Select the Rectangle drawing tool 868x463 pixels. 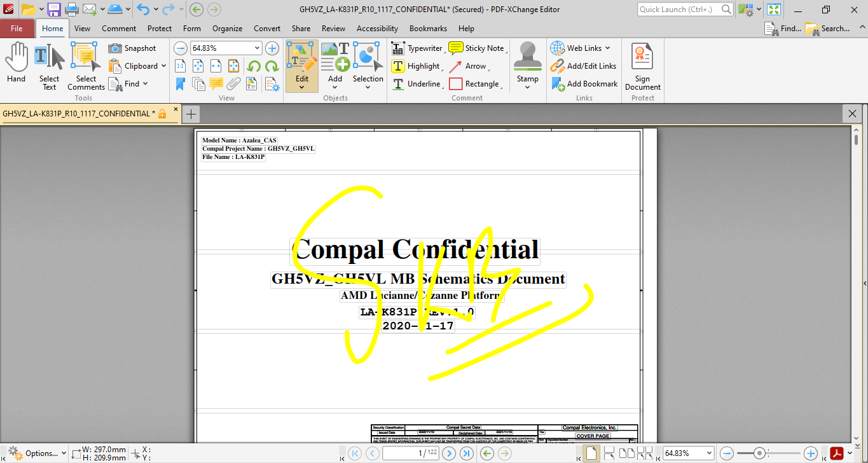click(476, 84)
